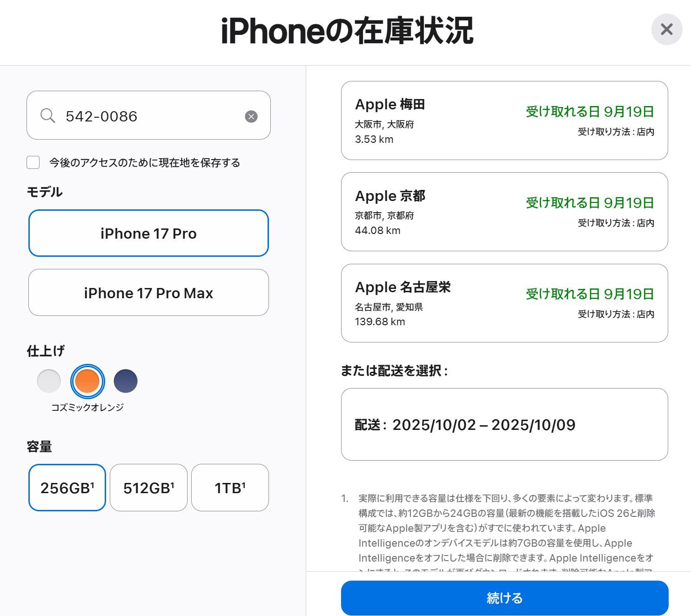Clear the postal code search field

click(251, 116)
